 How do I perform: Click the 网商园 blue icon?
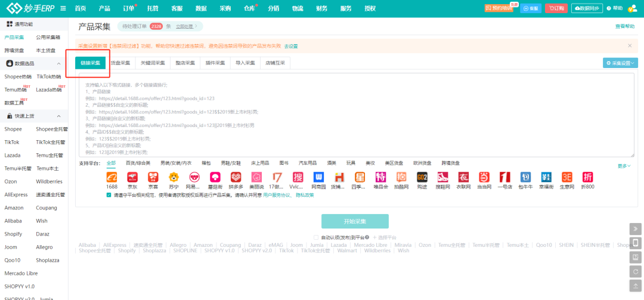coord(318,177)
